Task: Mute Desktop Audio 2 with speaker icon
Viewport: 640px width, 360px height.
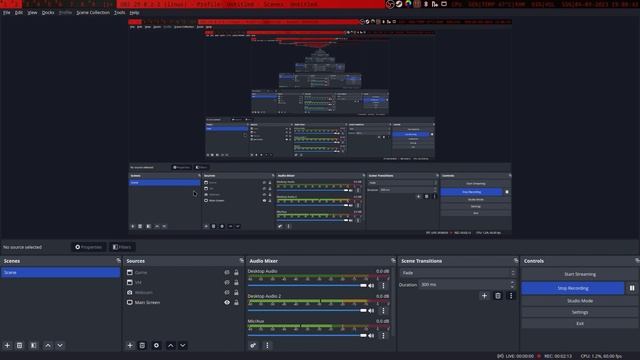Action: click(371, 311)
